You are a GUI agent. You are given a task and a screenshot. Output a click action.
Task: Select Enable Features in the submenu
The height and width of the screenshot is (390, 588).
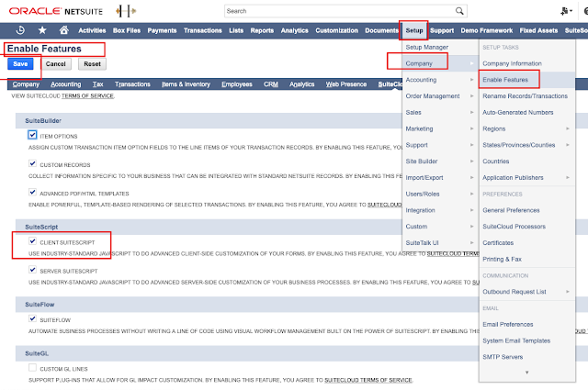(x=505, y=80)
